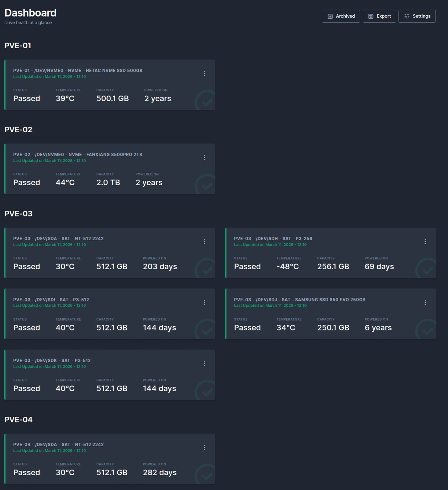Screen dimensions: 448x490
Task: Open options menu for PVE-03 /dev/sdh P3-256
Action: click(425, 242)
